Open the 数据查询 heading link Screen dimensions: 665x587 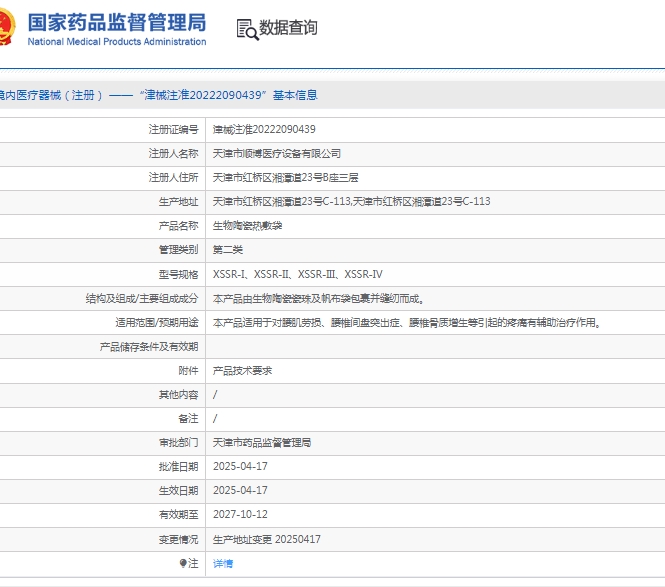pos(288,28)
